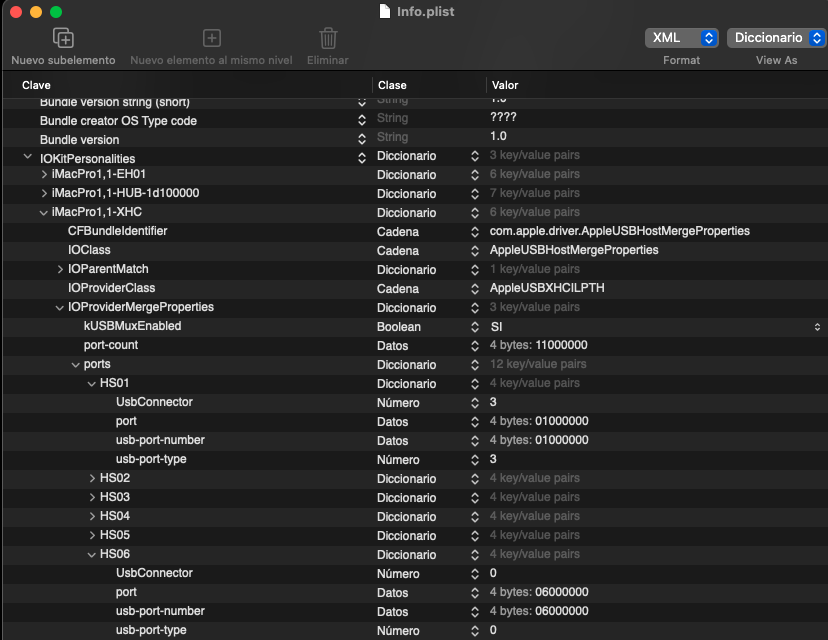
Task: Expand the IOParentMatch dictionary
Action: 60,269
